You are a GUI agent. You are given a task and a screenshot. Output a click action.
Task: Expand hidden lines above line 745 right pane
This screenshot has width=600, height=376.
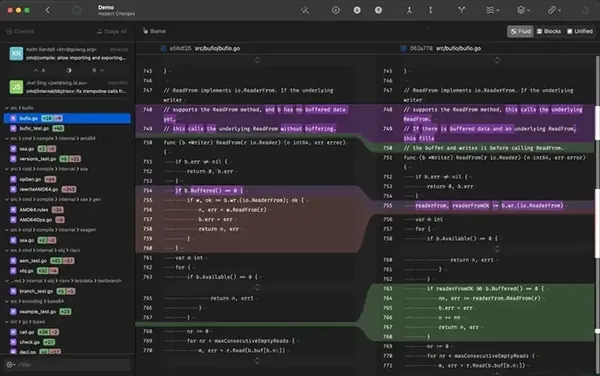click(x=497, y=60)
